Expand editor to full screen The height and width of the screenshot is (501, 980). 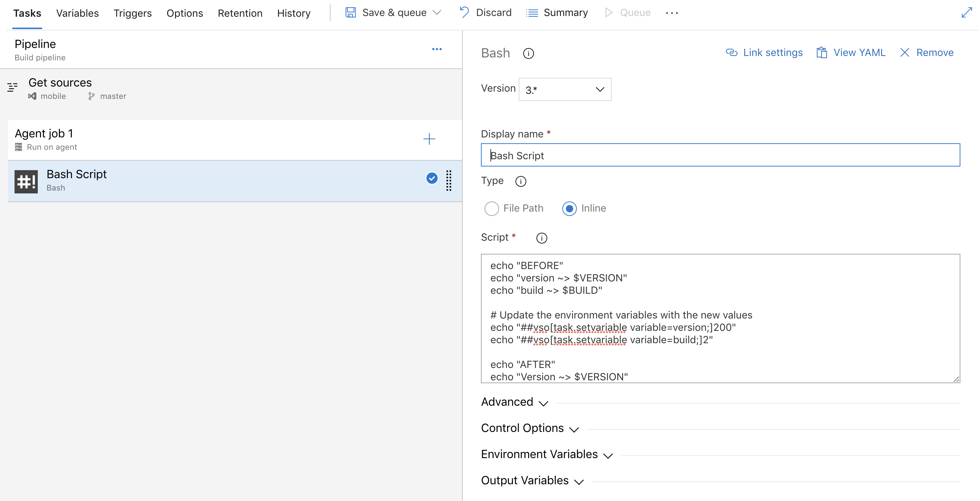pos(967,13)
